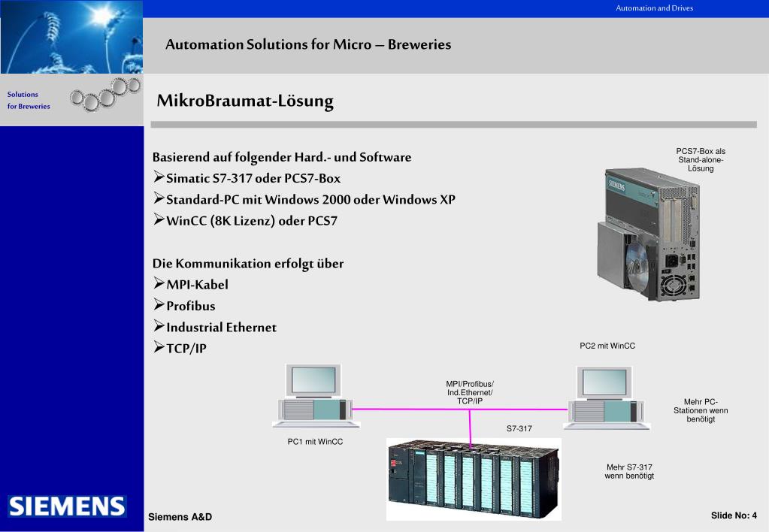Image resolution: width=769 pixels, height=532 pixels.
Task: Click the arrow bullet before Simatic S7-317
Action: (x=159, y=177)
